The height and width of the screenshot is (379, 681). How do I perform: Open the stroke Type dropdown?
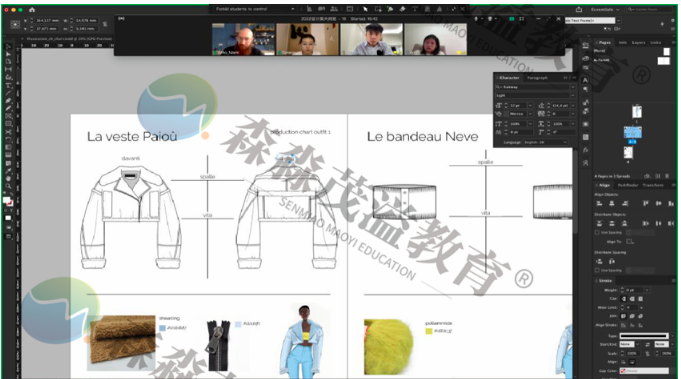(647, 336)
